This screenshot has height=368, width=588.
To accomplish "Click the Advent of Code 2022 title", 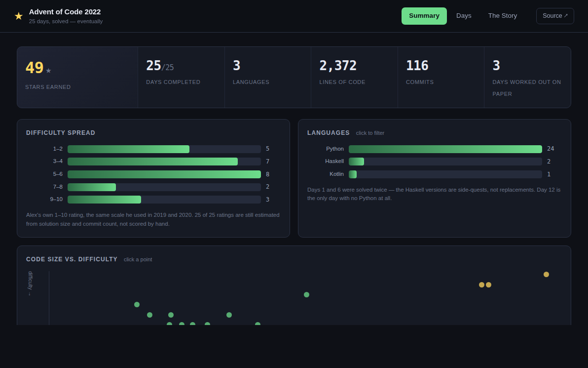I will tap(65, 12).
